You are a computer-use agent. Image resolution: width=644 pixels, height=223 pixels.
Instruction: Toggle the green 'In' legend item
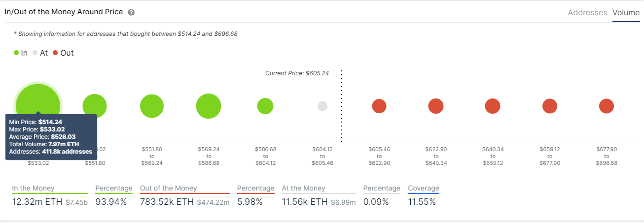(x=21, y=53)
